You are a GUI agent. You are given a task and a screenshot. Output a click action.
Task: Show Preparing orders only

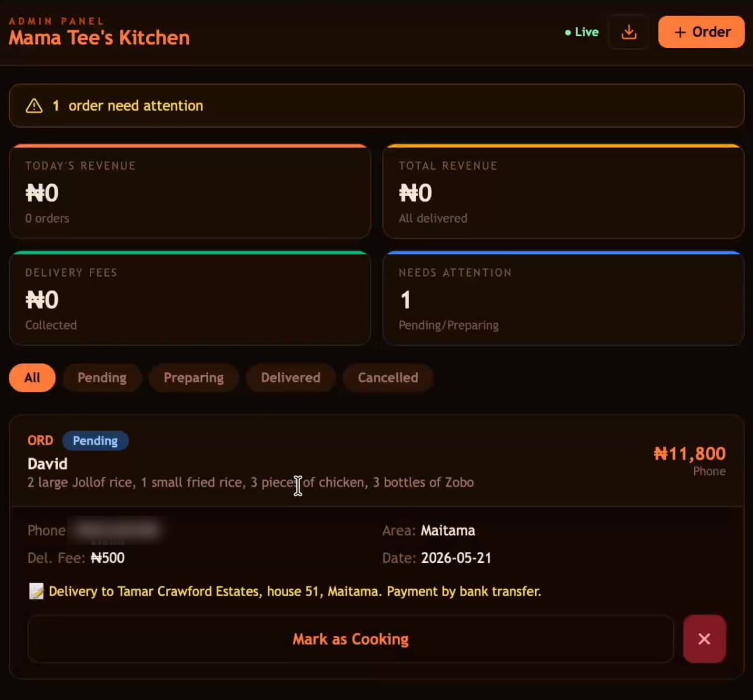point(194,377)
